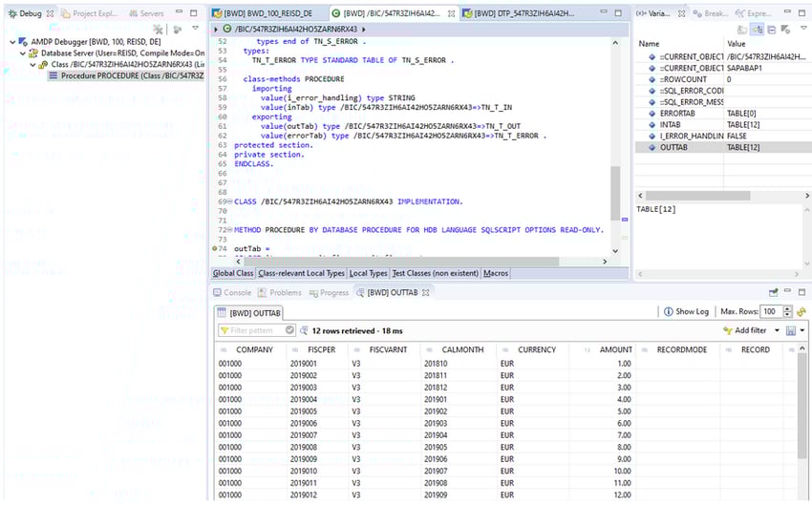This screenshot has width=812, height=505.
Task: Select the INTAB variable row
Action: click(723, 125)
